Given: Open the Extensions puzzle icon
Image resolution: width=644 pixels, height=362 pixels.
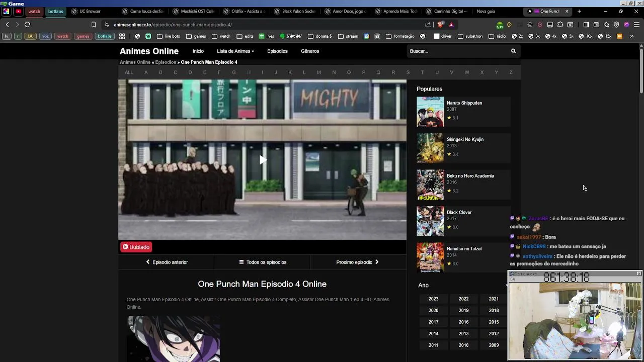Looking at the screenshot, I should click(560, 25).
